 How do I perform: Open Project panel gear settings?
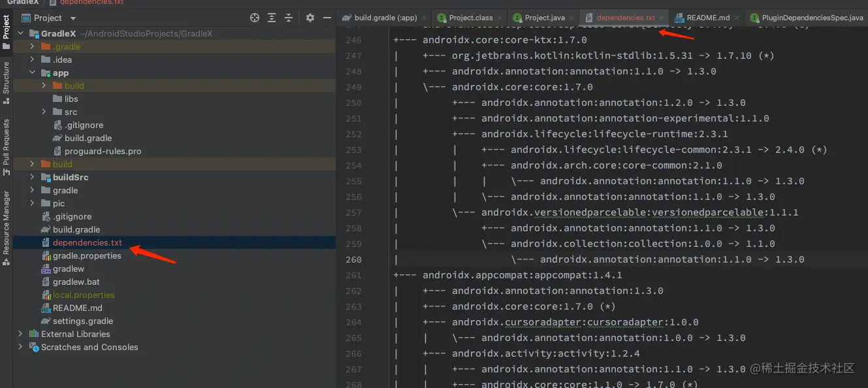click(x=310, y=18)
